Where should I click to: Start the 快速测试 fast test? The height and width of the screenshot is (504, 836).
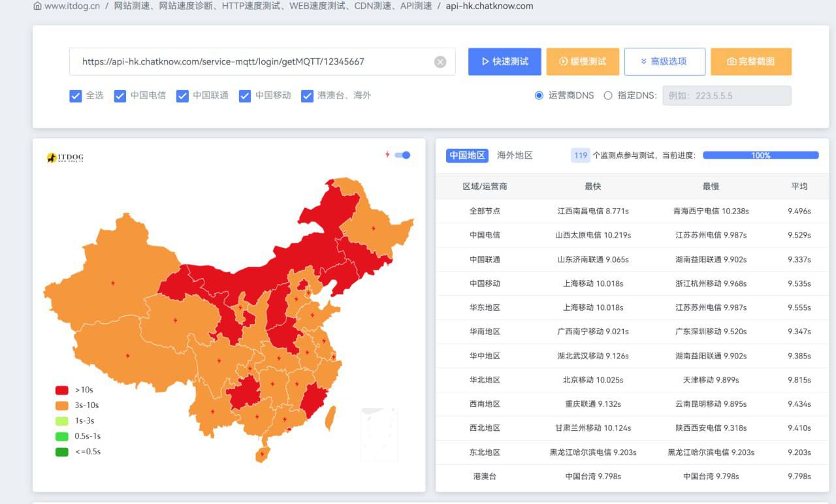tap(504, 61)
